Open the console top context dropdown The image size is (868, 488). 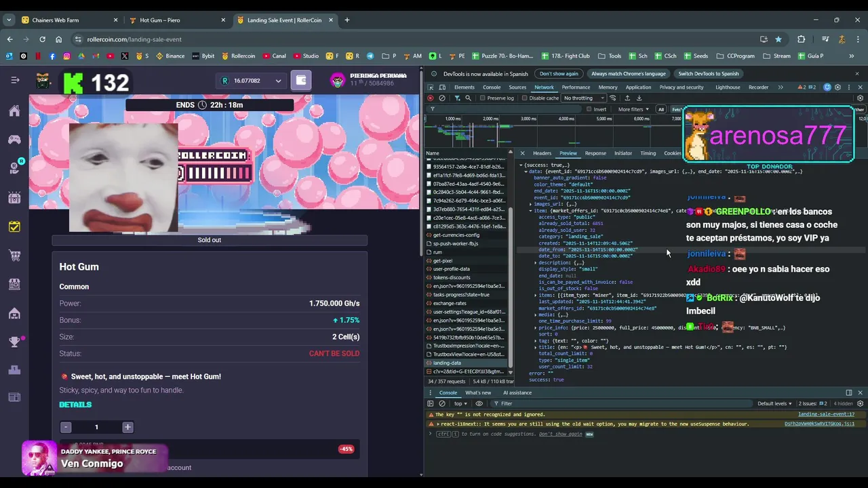click(x=461, y=403)
